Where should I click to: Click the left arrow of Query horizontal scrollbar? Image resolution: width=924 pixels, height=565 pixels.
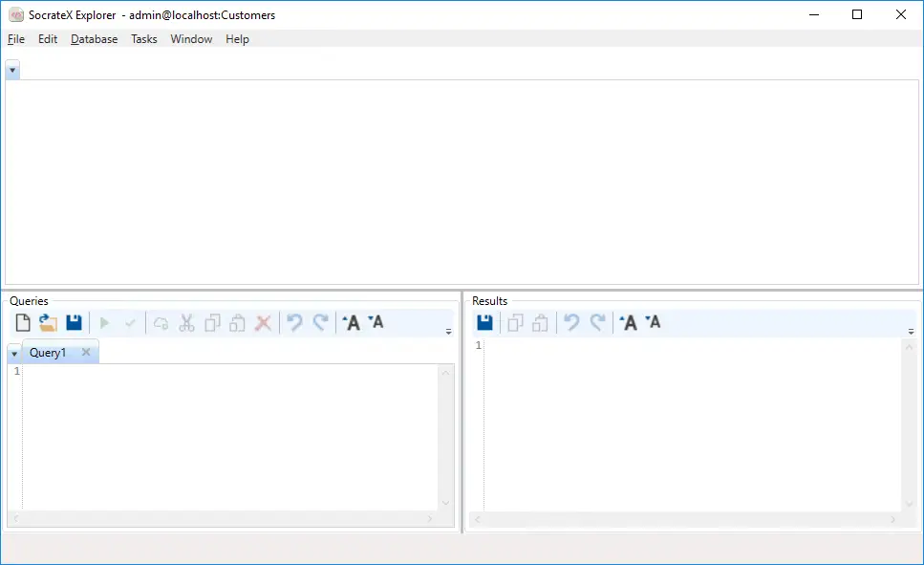pyautogui.click(x=16, y=519)
